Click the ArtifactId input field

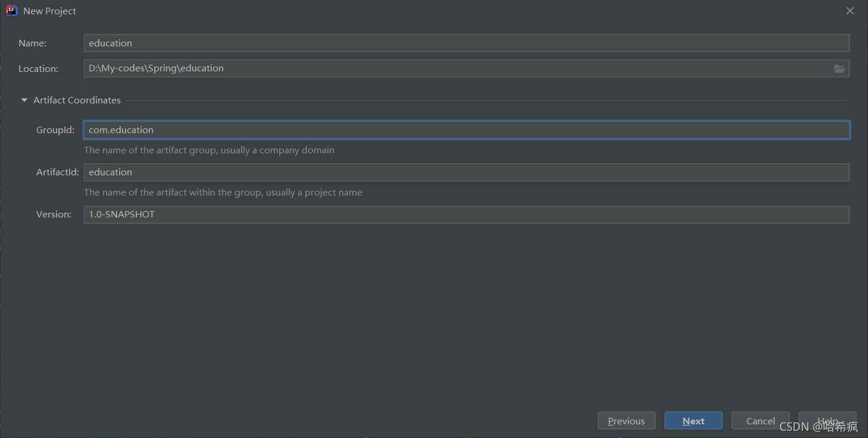pos(466,172)
